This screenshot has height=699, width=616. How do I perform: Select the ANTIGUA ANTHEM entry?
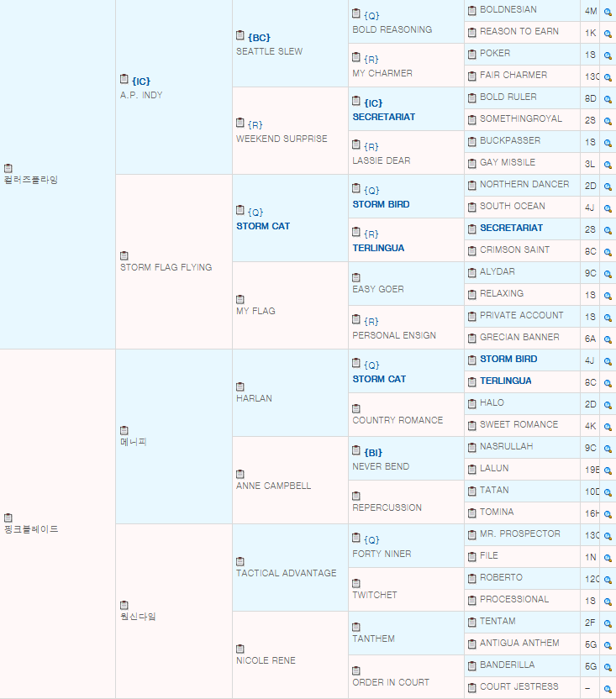(519, 643)
